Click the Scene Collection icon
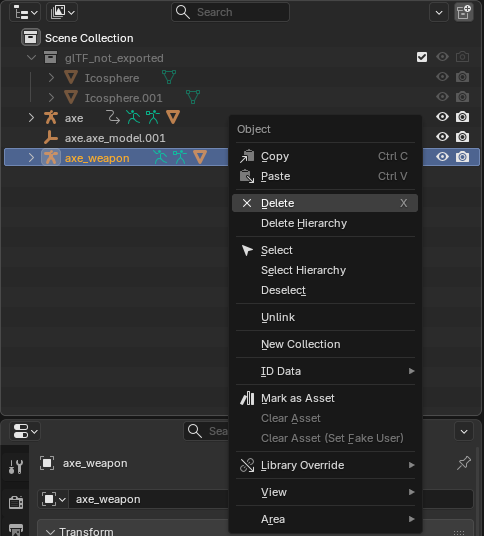This screenshot has height=536, width=484. coord(30,38)
